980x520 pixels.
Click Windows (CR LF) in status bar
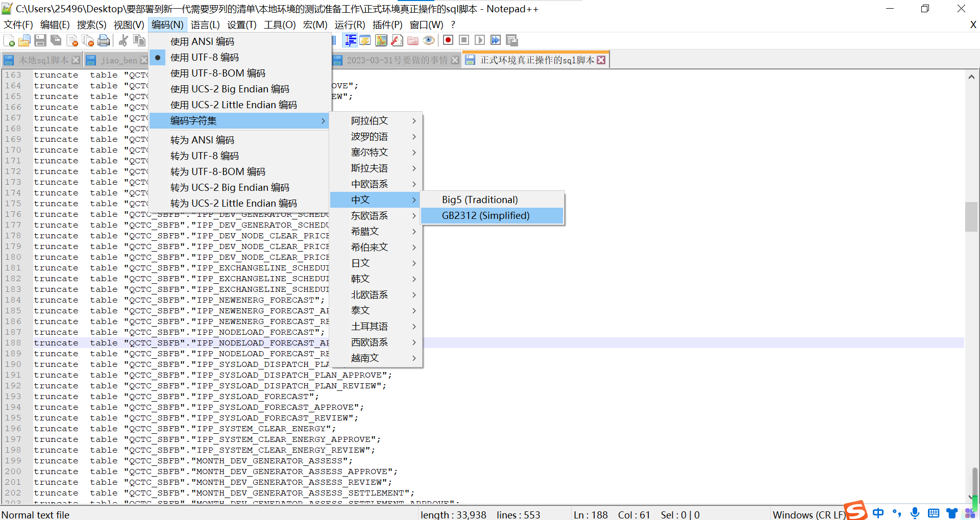click(809, 514)
